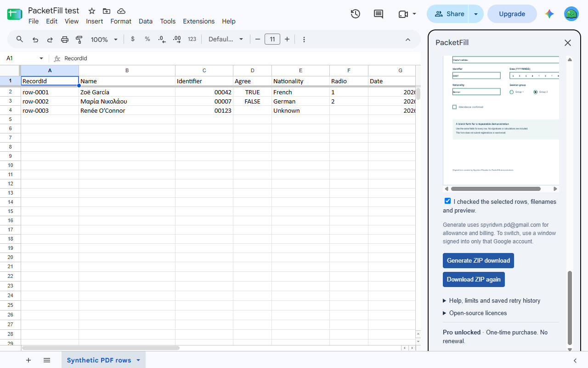This screenshot has width=588, height=368.
Task: Add a new sheet with plus icon
Action: (28, 360)
